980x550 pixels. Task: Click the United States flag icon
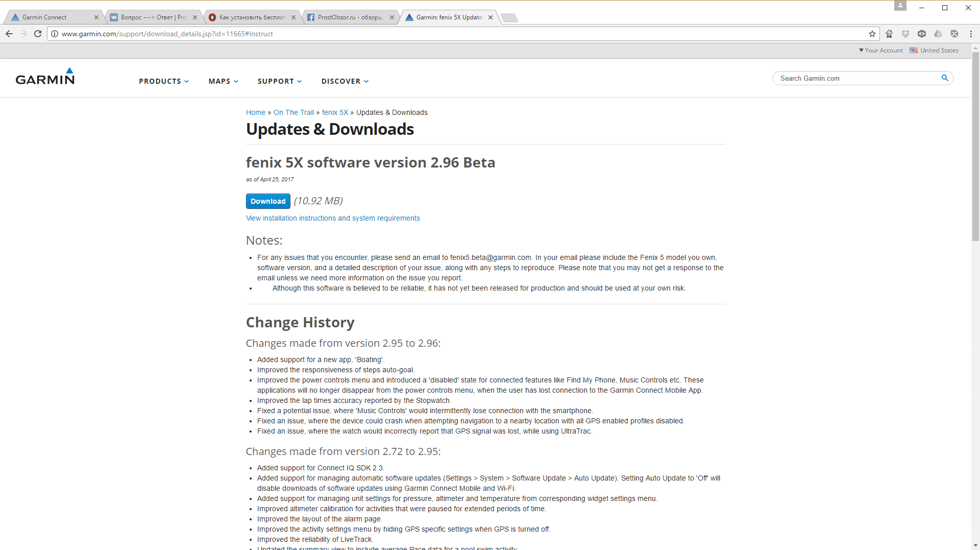(914, 50)
